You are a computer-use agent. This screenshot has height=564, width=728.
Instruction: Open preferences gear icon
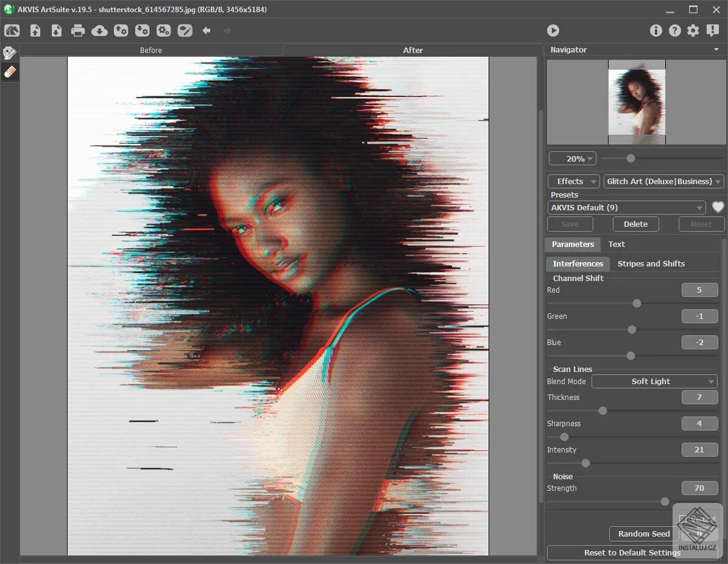tap(693, 30)
